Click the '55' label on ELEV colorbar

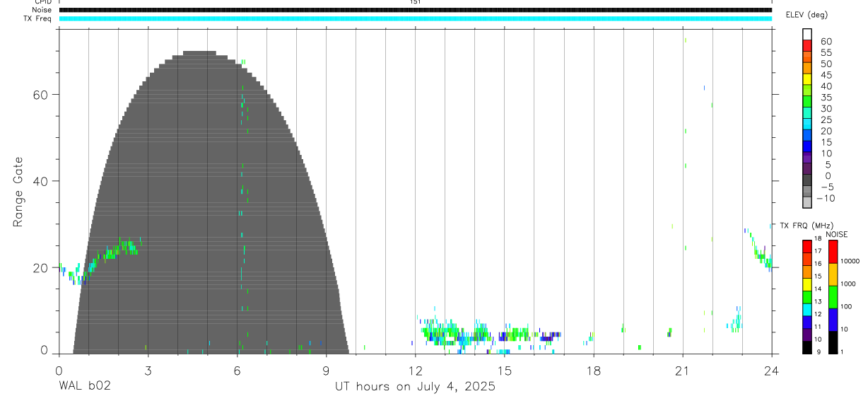[x=826, y=53]
